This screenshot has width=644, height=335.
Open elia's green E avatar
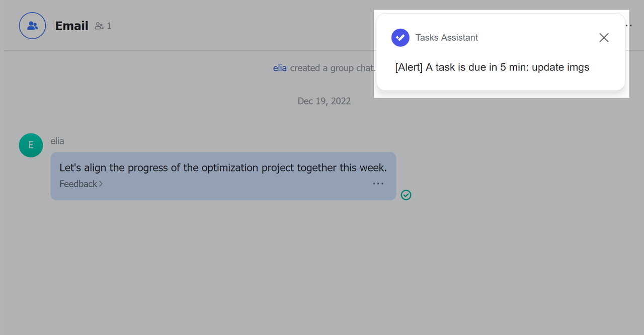31,145
